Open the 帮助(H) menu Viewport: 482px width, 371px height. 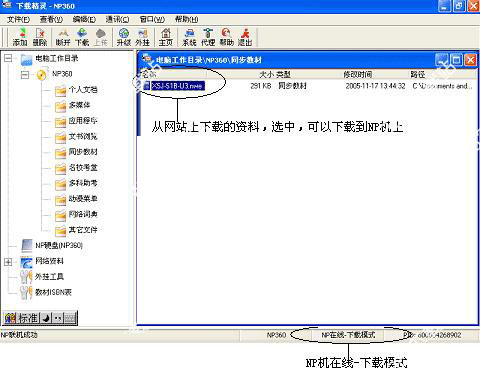pyautogui.click(x=186, y=20)
